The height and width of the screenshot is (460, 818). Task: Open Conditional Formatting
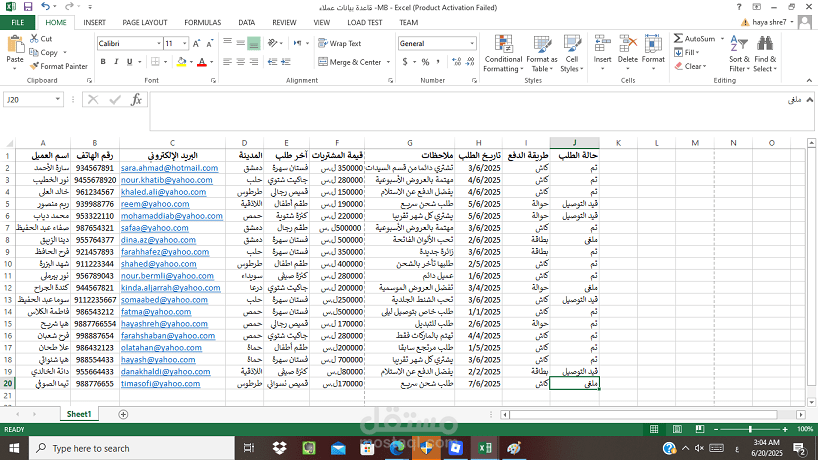(x=503, y=54)
